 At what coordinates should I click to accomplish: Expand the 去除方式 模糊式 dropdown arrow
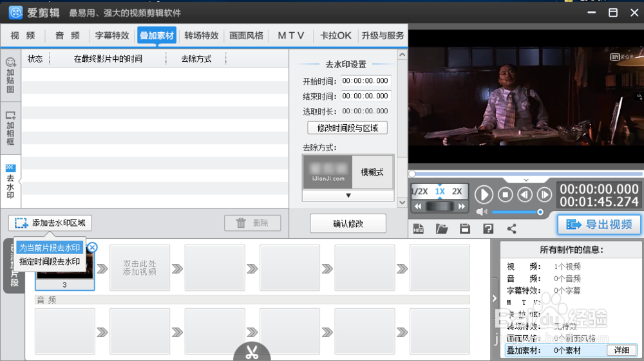tap(348, 196)
